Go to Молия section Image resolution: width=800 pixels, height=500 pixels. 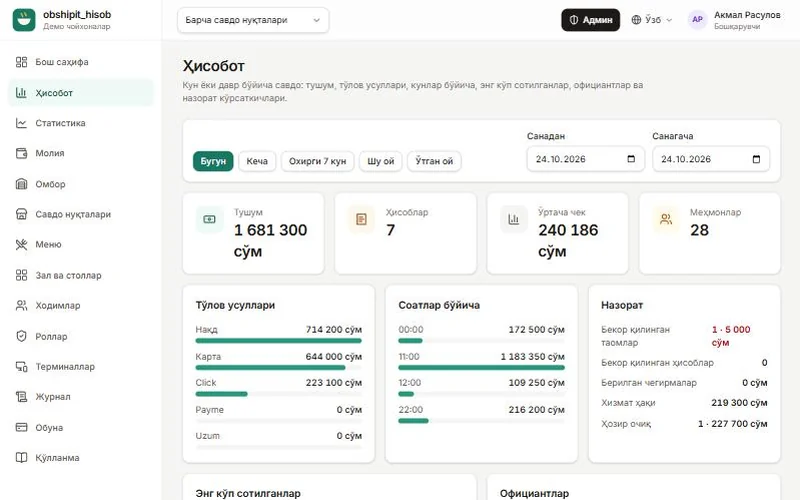click(x=81, y=153)
